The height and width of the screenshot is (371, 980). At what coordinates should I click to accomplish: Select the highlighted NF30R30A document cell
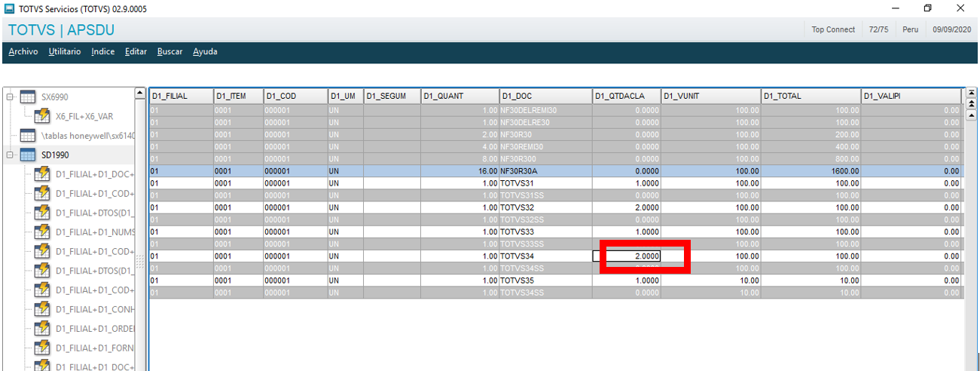click(x=545, y=171)
